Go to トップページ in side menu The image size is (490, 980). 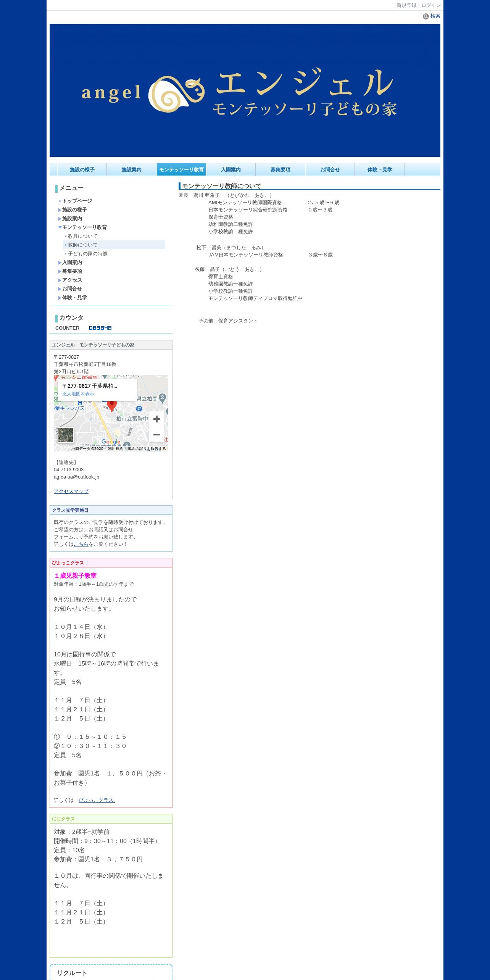77,201
